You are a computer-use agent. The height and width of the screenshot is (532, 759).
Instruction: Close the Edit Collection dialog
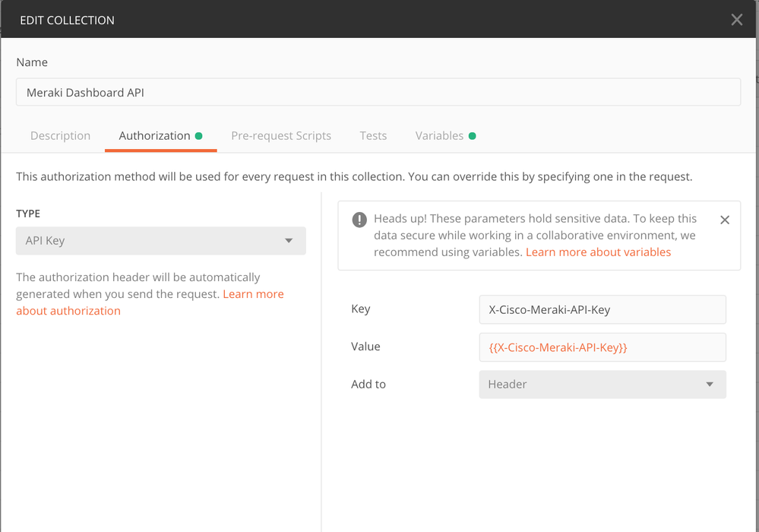coord(736,20)
